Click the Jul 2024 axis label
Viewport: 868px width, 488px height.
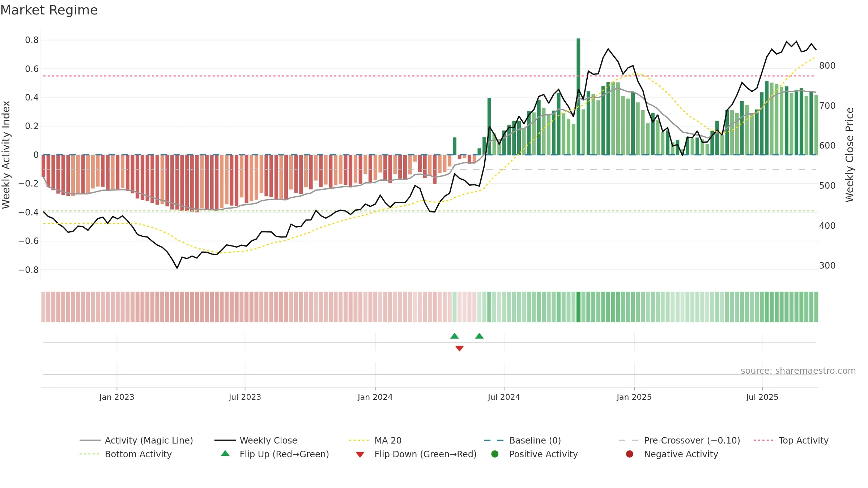[504, 397]
